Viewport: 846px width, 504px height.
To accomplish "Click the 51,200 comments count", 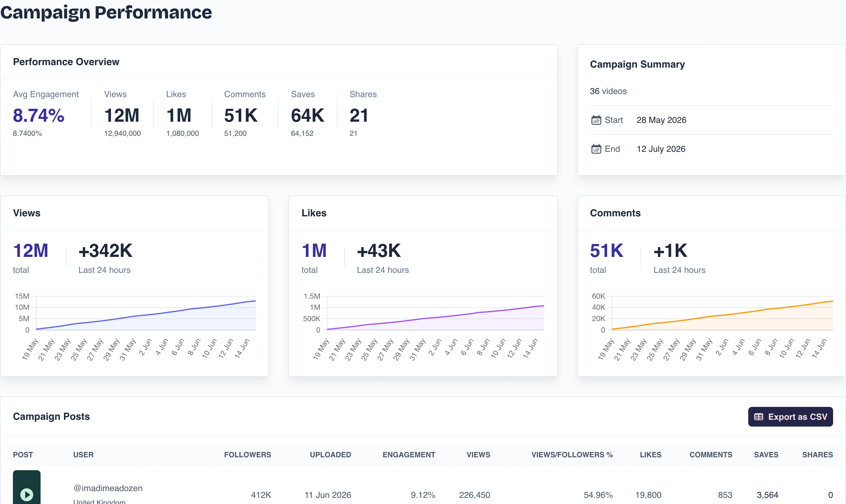I will (x=235, y=133).
